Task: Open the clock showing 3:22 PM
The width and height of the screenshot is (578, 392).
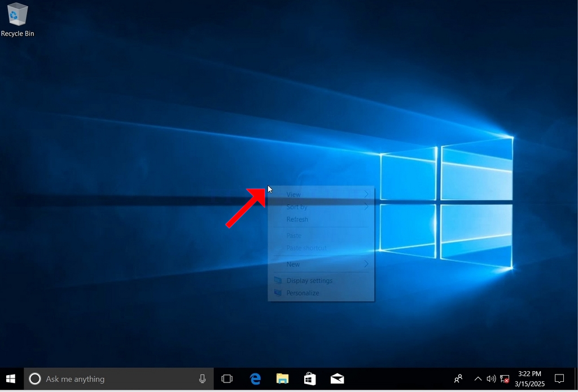Action: point(529,378)
